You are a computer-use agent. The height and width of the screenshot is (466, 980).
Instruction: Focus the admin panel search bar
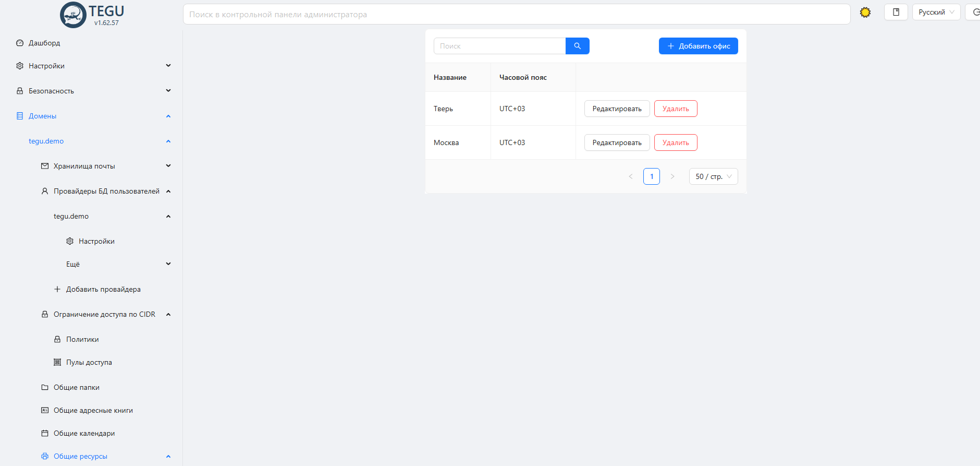pos(516,15)
